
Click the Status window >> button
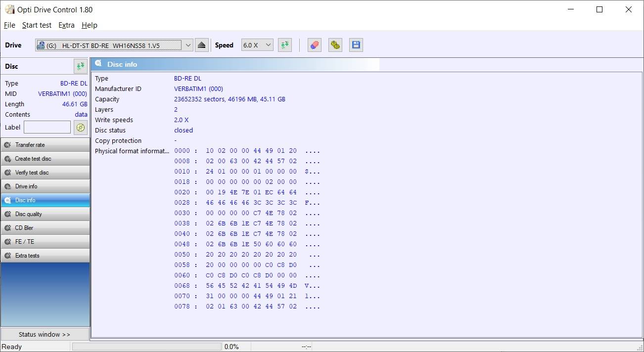click(45, 334)
